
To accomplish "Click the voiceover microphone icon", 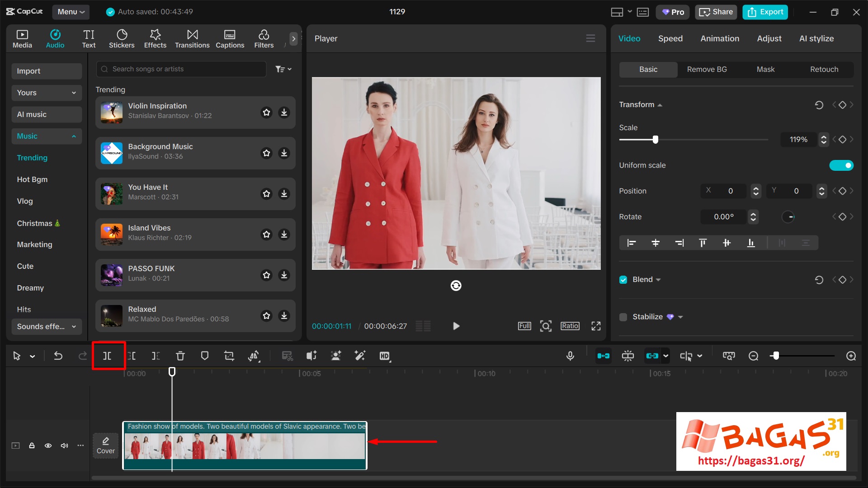I will (570, 356).
